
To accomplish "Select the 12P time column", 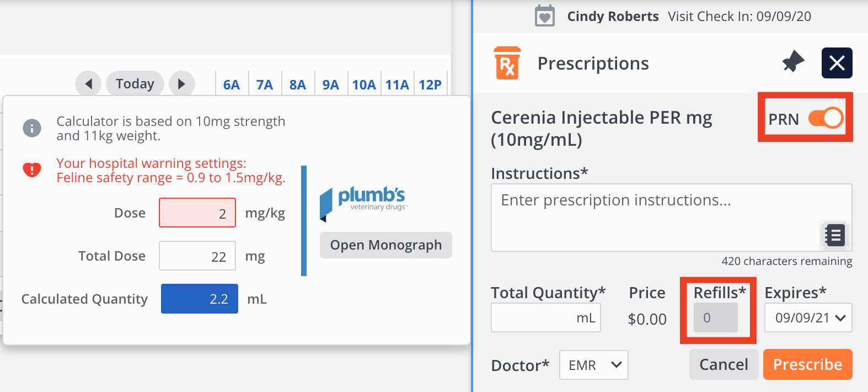I will (x=430, y=84).
